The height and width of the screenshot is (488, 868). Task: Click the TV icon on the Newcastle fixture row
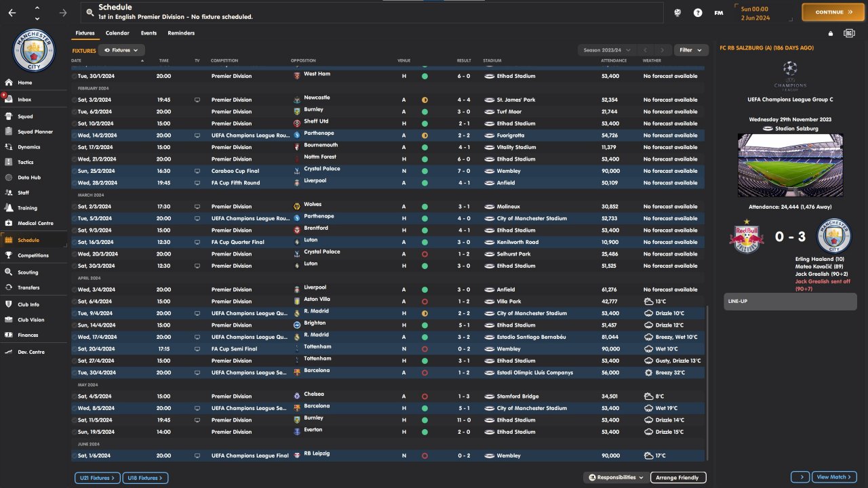[197, 100]
